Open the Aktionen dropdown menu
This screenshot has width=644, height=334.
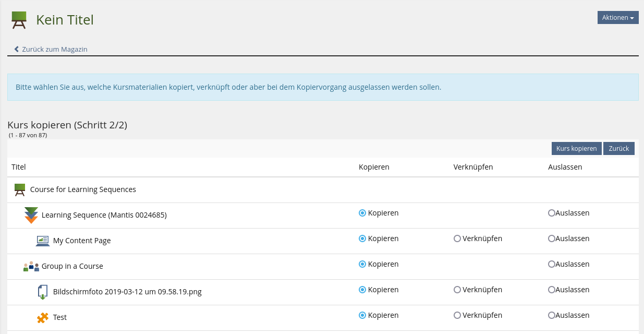[x=618, y=18]
